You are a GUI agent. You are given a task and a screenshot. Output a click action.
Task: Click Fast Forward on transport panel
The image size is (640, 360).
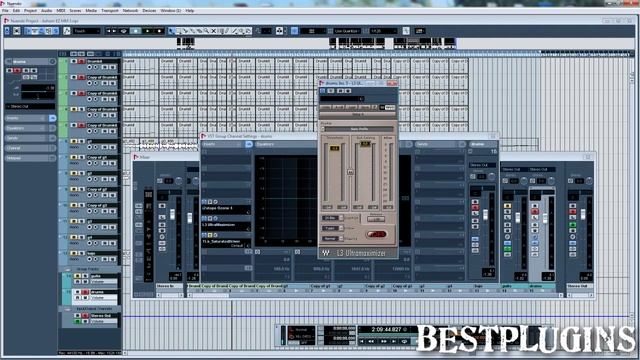pos(384,341)
